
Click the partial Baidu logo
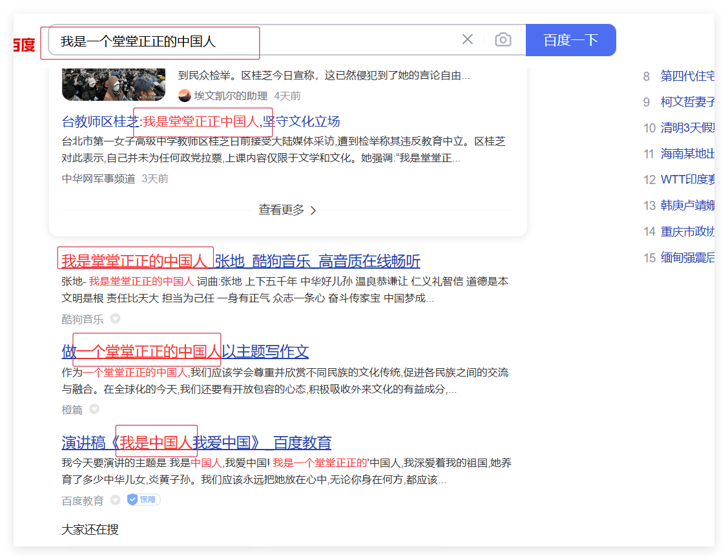click(24, 45)
